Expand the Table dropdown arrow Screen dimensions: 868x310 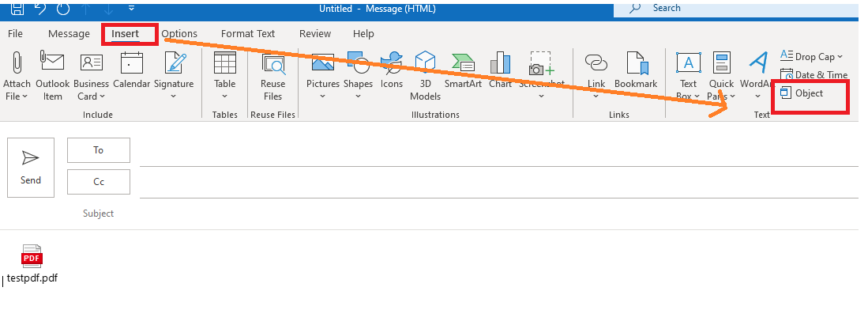tap(225, 96)
